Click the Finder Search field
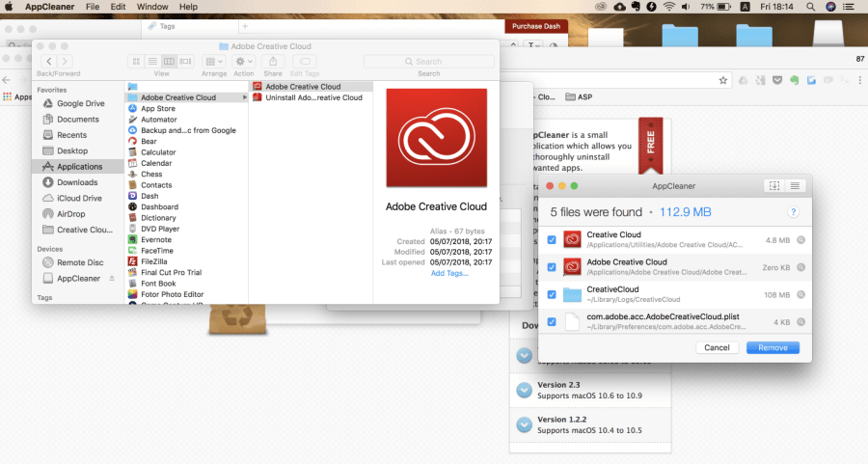The height and width of the screenshot is (464, 868). pos(429,62)
